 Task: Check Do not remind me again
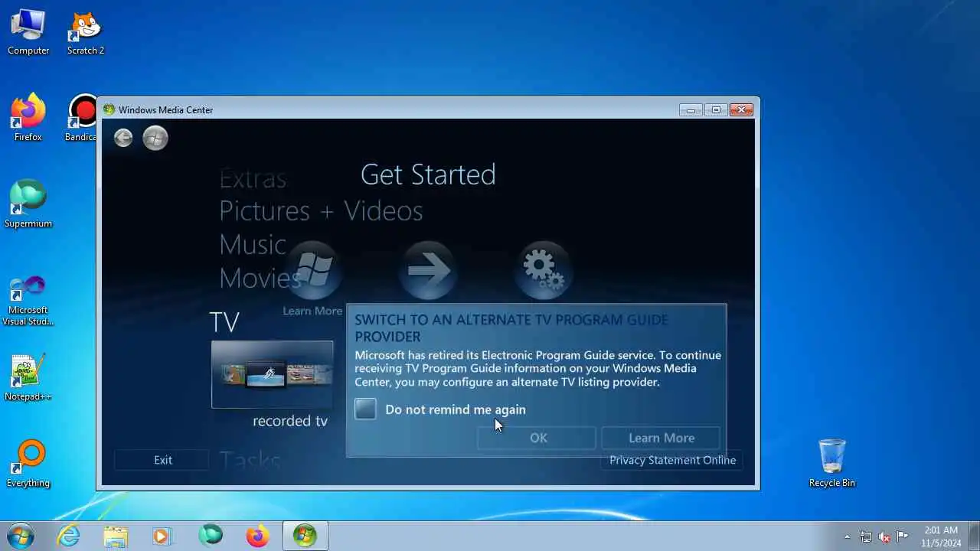click(x=366, y=409)
